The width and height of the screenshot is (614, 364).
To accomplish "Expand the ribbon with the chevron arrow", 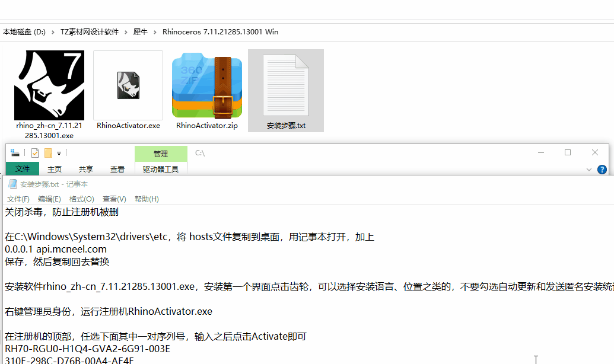I will (x=588, y=170).
